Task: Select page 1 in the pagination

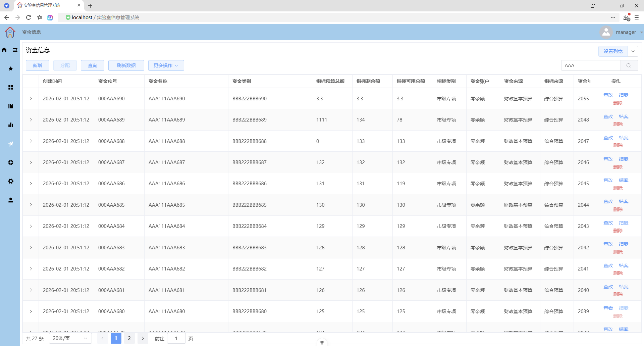Action: 116,338
